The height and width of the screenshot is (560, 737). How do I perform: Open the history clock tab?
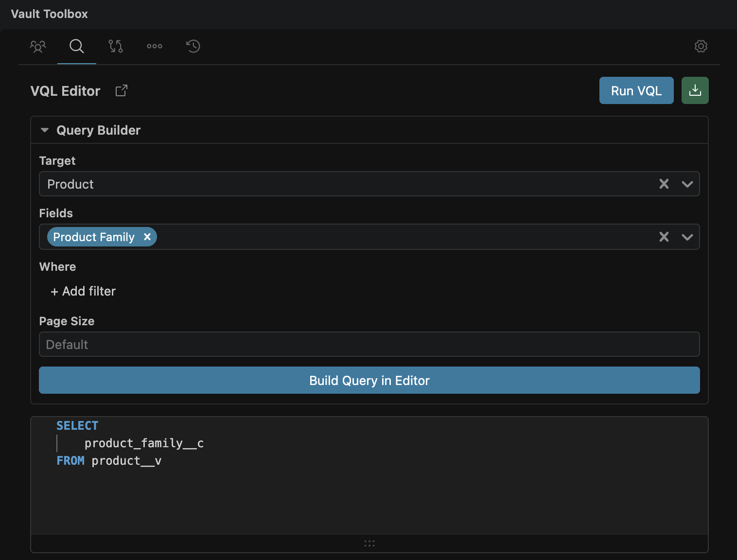click(193, 46)
